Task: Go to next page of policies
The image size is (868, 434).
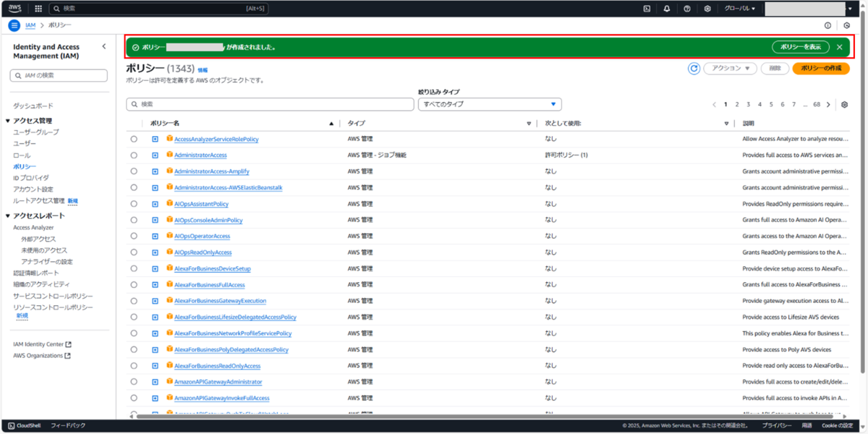Action: point(828,104)
